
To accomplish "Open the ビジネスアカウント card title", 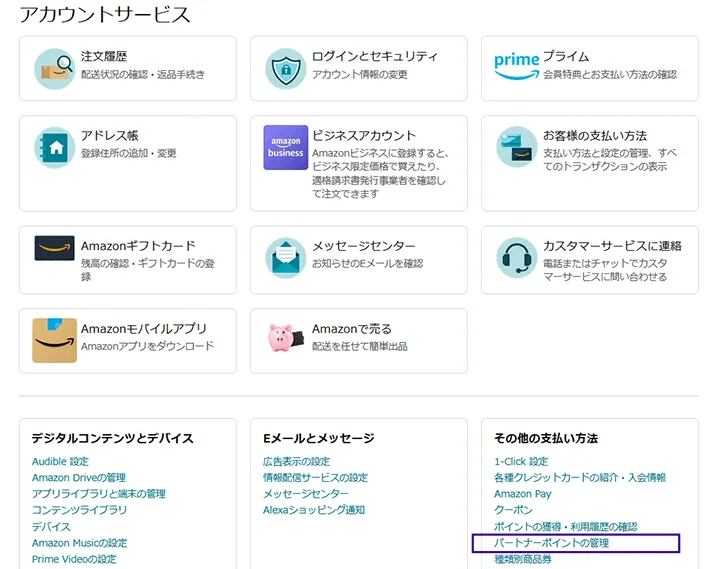I will [x=364, y=135].
